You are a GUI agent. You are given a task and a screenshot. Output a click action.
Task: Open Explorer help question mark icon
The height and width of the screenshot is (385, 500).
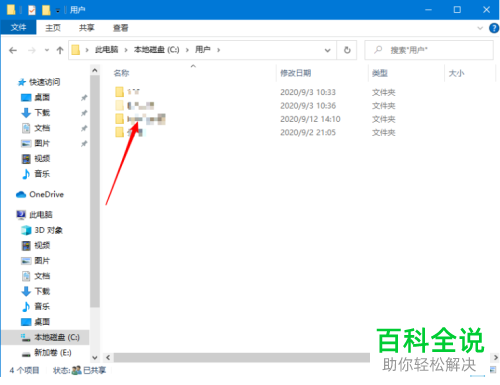coord(494,28)
